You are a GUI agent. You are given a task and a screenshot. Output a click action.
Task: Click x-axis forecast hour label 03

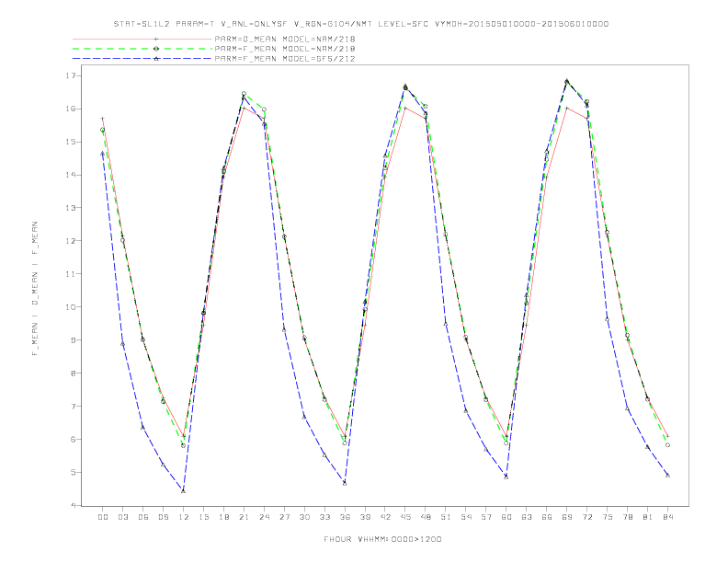coord(122,517)
